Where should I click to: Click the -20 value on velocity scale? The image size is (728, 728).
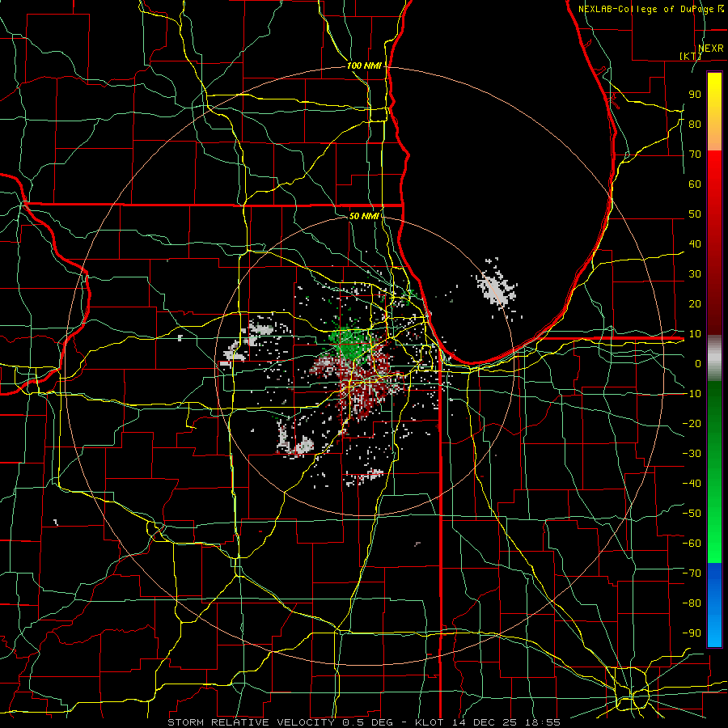point(692,423)
